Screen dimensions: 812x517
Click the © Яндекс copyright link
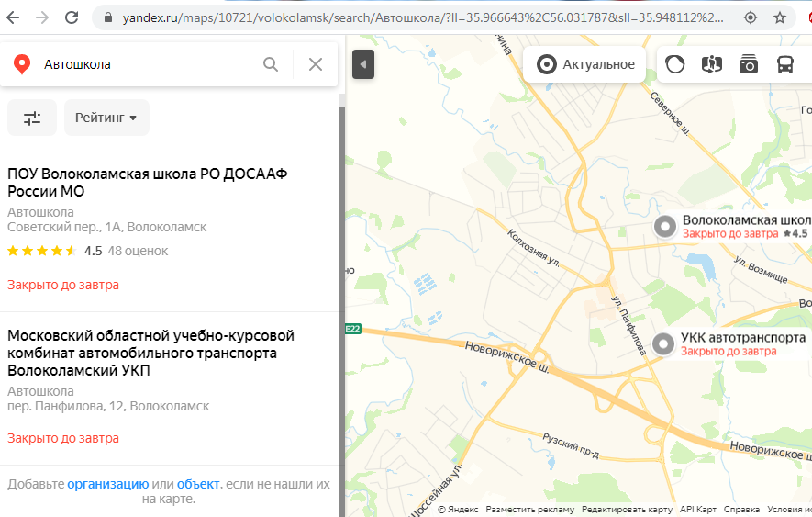(458, 510)
